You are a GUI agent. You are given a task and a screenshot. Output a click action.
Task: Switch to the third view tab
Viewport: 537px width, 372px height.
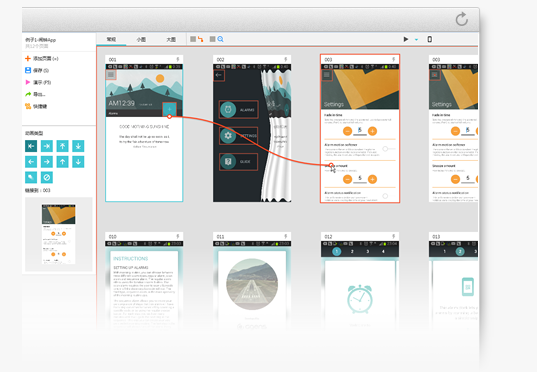[171, 39]
